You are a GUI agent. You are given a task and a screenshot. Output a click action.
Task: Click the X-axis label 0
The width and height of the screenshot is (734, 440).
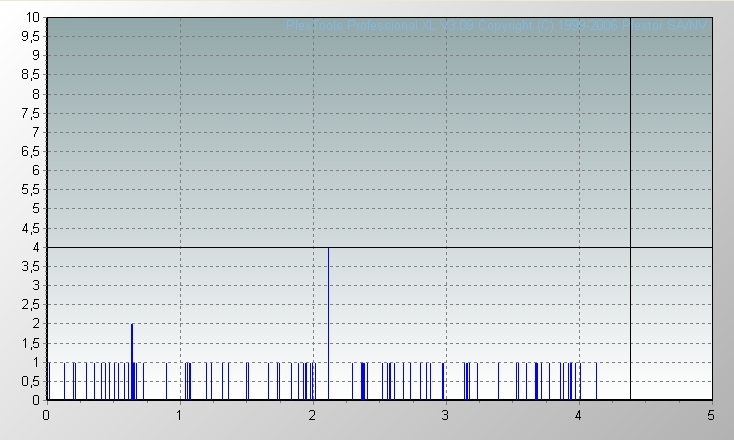coord(46,414)
